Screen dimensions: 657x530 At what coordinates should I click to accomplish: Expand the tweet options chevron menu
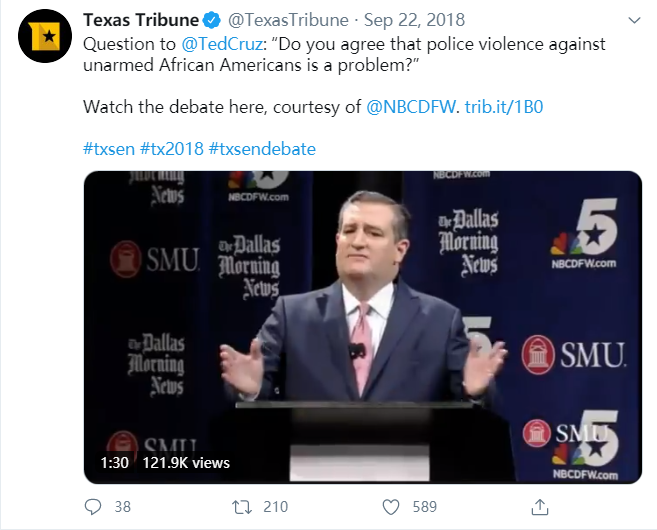(x=634, y=20)
